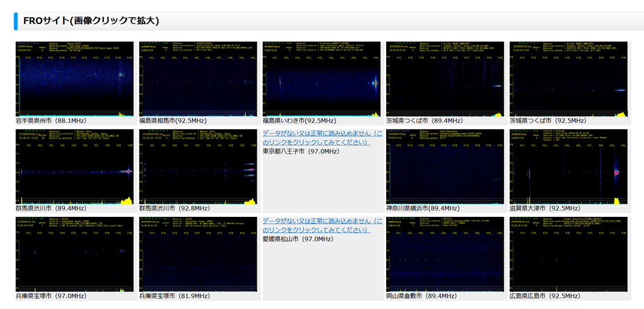This screenshot has height=309, width=644.
Task: Open the 茨城県つくば市 (89.4MHz) spectrogram
Action: [445, 79]
